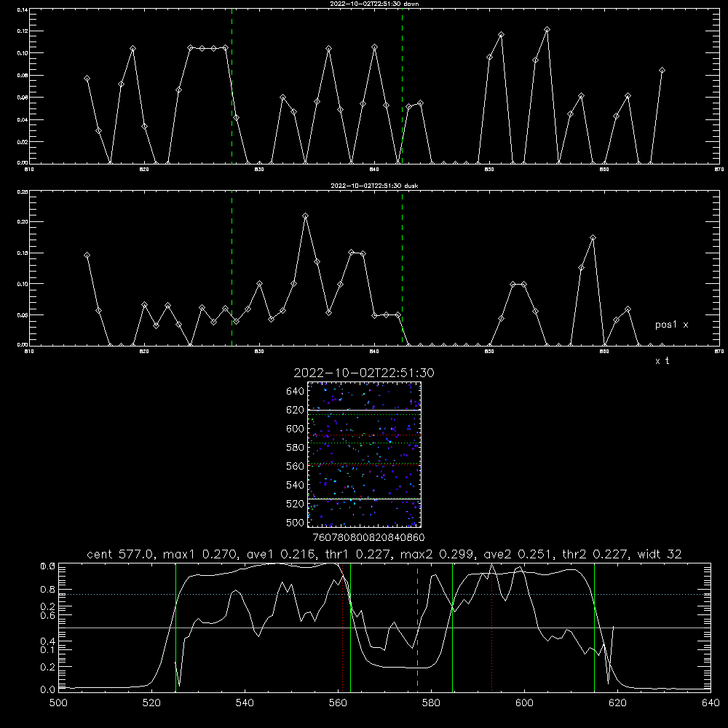Select the orange dashed center line marker
Image resolution: width=728 pixels, height=728 pixels.
tap(417, 627)
